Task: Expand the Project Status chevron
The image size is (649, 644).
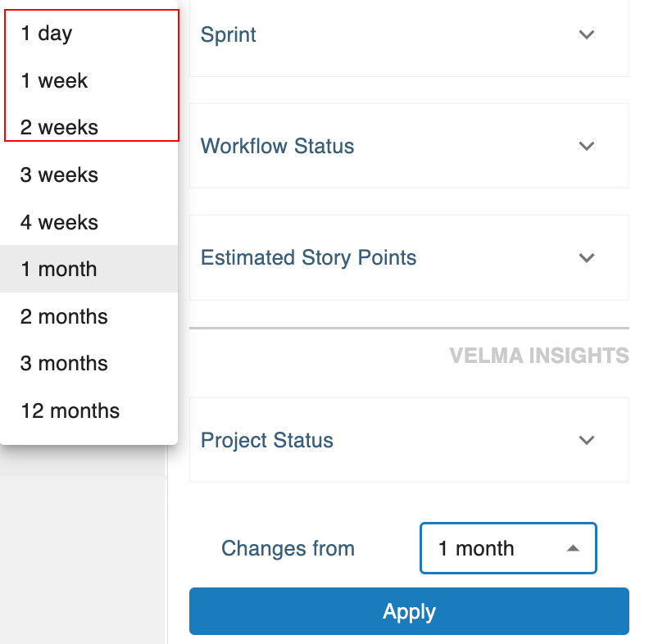Action: click(x=586, y=440)
